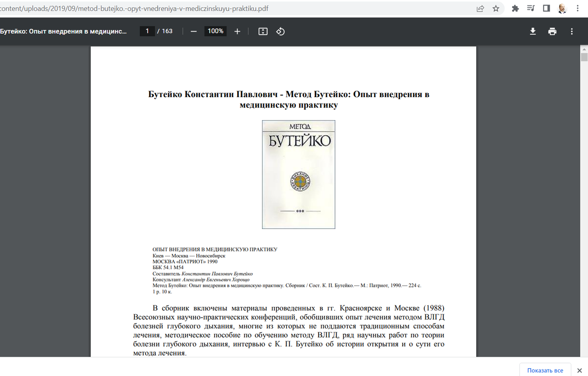Click the bibliographic line ending «1990.— 224 с.»
The image size is (588, 376).
point(287,285)
